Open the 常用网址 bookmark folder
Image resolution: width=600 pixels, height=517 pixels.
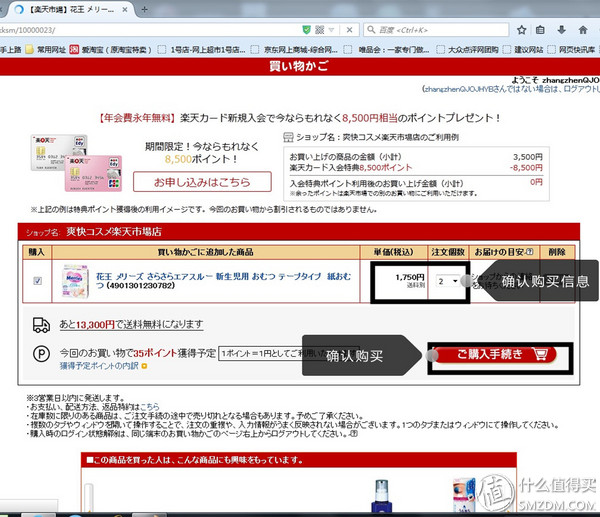(46, 49)
